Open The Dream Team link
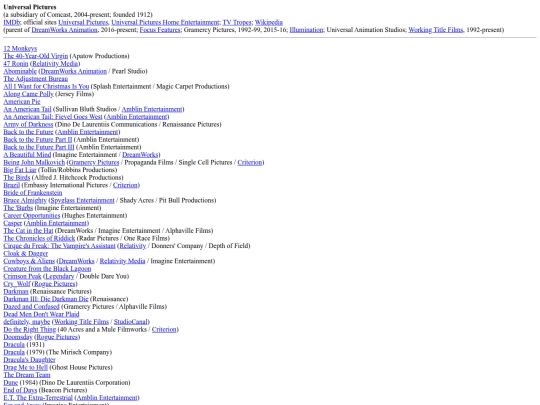This screenshot has width=540, height=405. pyautogui.click(x=27, y=374)
